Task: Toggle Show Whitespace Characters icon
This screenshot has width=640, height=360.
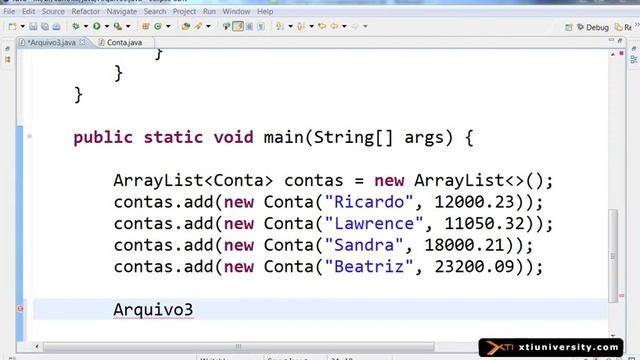Action: pos(261,27)
